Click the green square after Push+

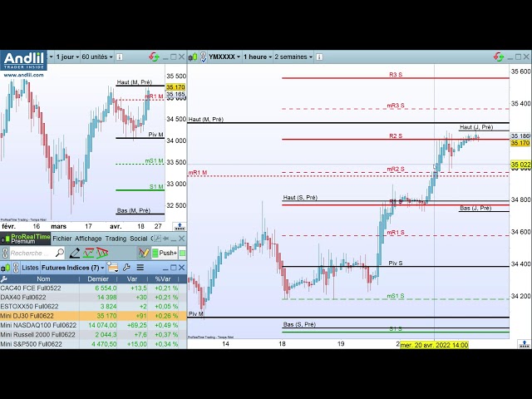point(183,253)
